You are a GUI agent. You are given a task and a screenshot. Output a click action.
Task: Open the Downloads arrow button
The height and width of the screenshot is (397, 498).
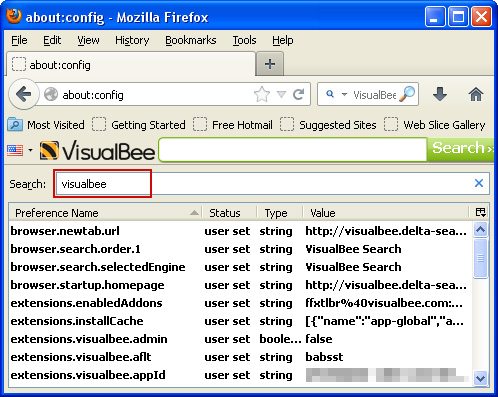click(x=440, y=94)
